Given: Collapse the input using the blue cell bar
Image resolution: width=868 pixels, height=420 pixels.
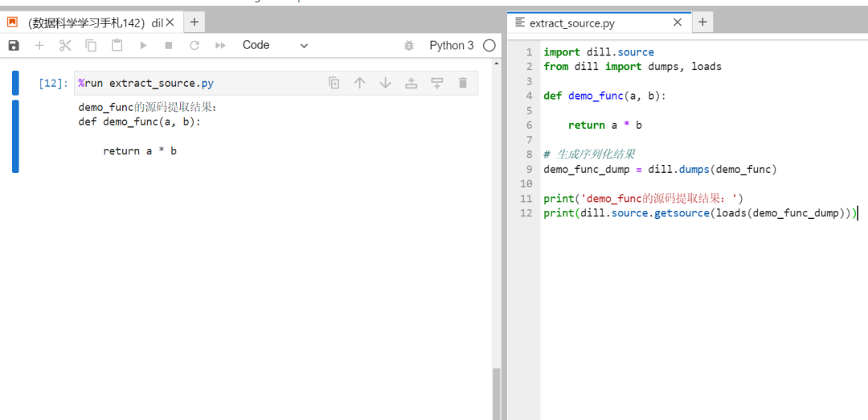Looking at the screenshot, I should coord(15,83).
